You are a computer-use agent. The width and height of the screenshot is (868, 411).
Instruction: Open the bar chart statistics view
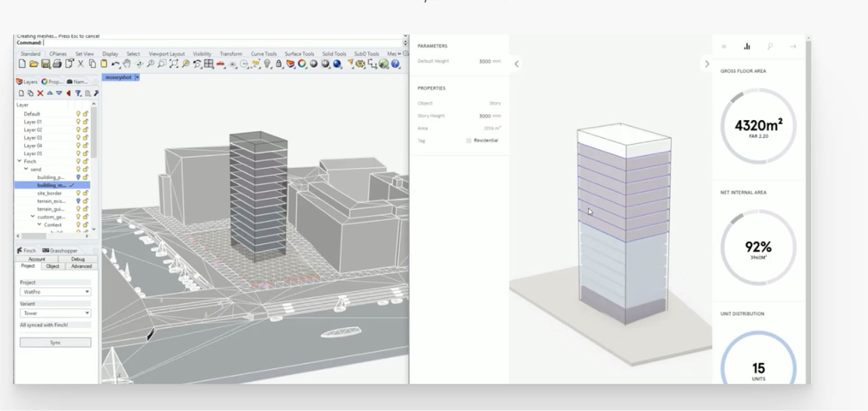tap(746, 46)
